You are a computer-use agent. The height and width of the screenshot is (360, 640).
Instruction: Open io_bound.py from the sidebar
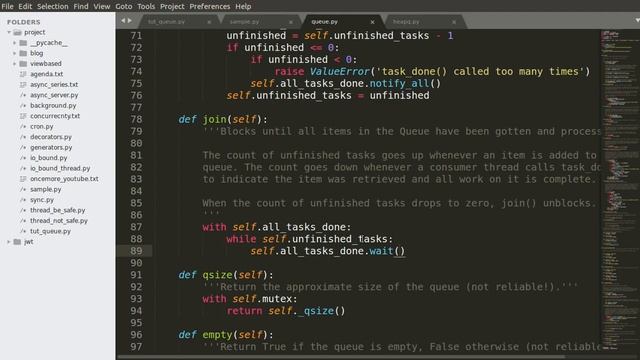[49, 158]
